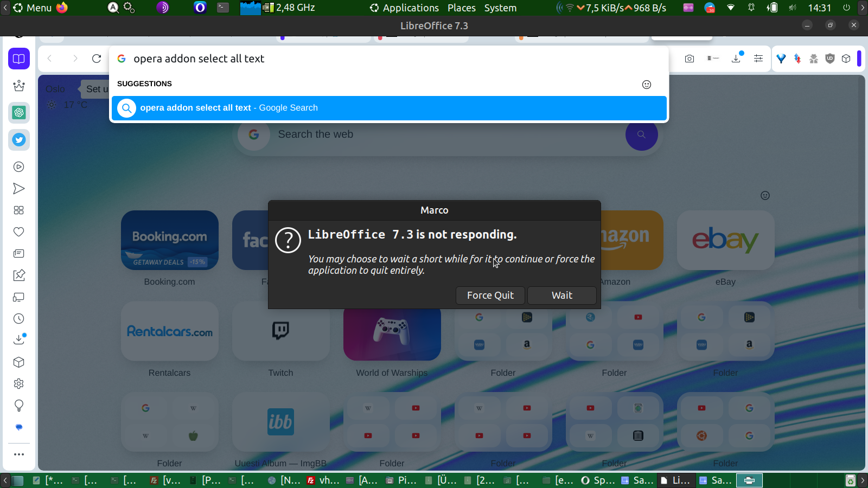Viewport: 868px width, 488px height.
Task: Open the Rentalcars speed dial tile
Action: [170, 331]
